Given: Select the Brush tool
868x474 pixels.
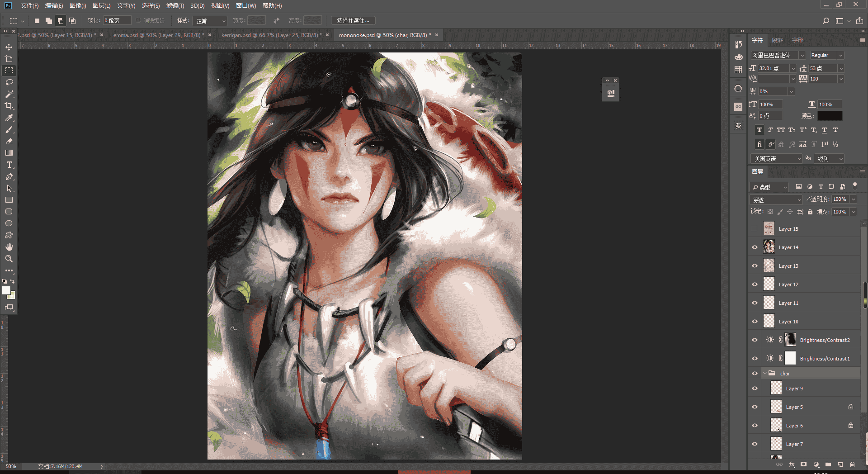Looking at the screenshot, I should (x=9, y=129).
